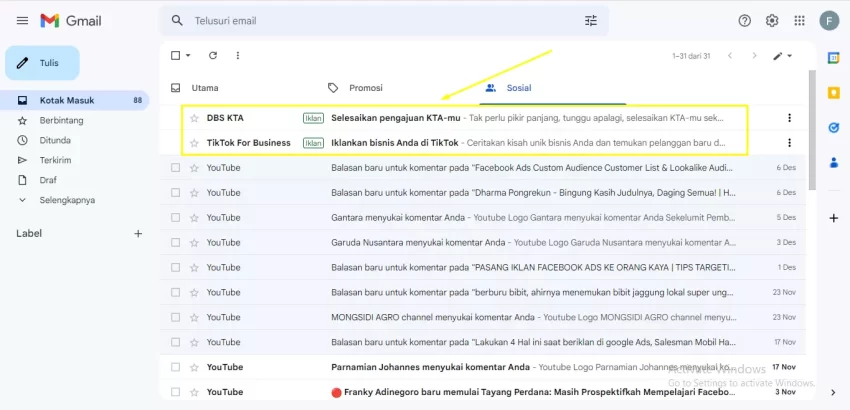850x410 pixels.
Task: Open Google Keep side panel
Action: tap(834, 93)
